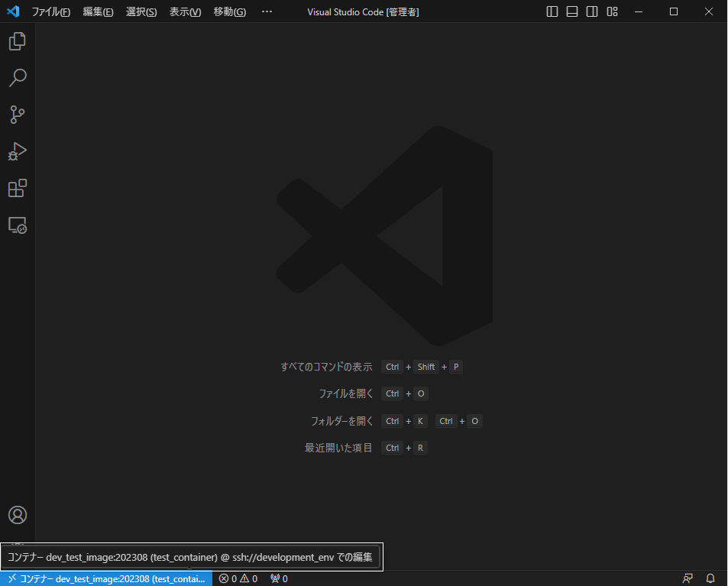Open the 表示 menu
Screen dimensions: 728x586
(186, 11)
